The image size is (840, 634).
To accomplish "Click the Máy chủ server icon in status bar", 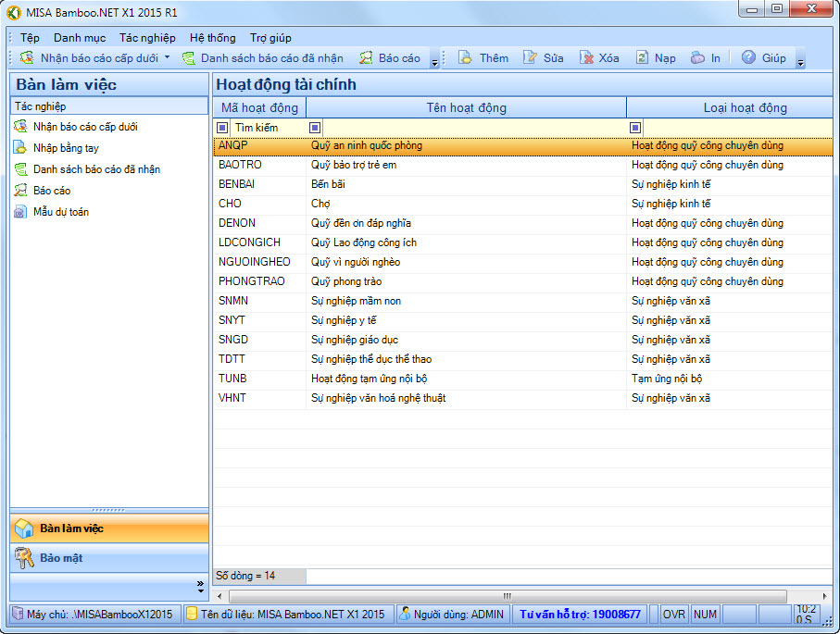I will pos(18,614).
